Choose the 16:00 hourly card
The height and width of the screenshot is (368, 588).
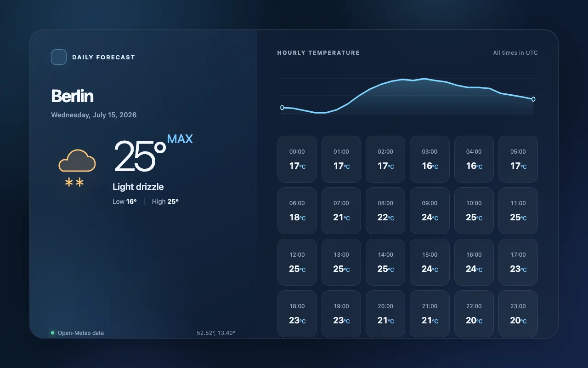tap(474, 262)
